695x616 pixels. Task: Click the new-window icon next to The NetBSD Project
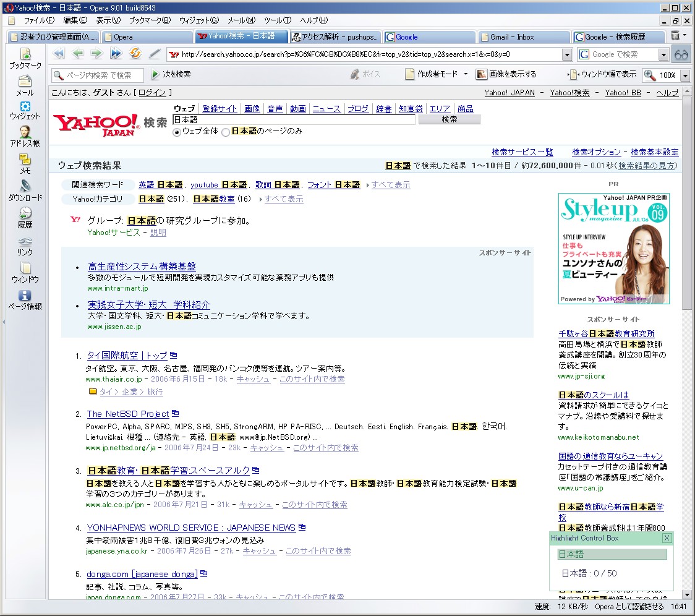pyautogui.click(x=176, y=413)
